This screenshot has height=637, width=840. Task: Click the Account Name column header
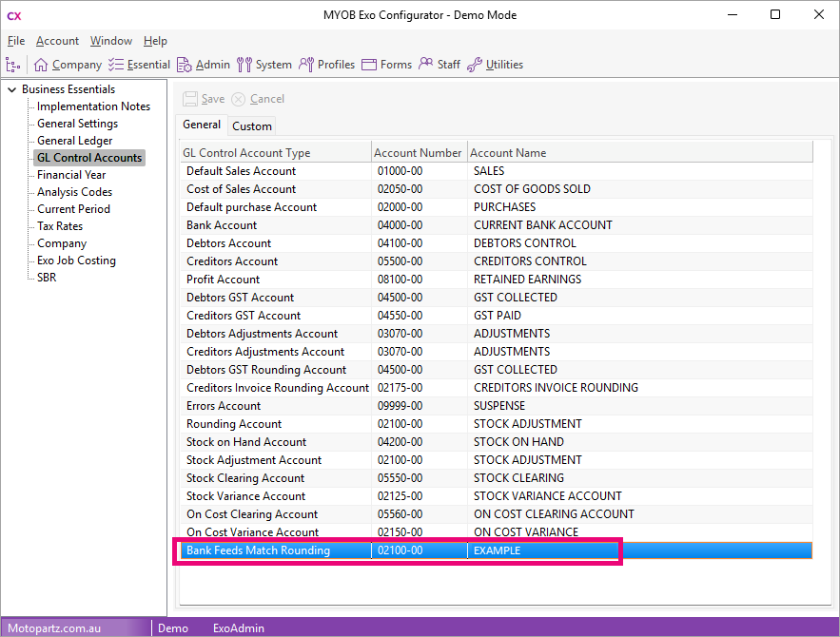point(640,153)
